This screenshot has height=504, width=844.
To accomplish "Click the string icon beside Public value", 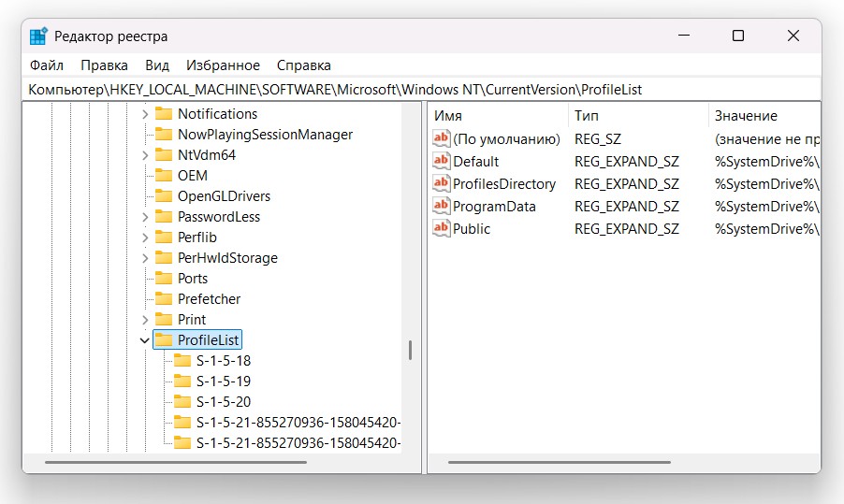I will 442,228.
